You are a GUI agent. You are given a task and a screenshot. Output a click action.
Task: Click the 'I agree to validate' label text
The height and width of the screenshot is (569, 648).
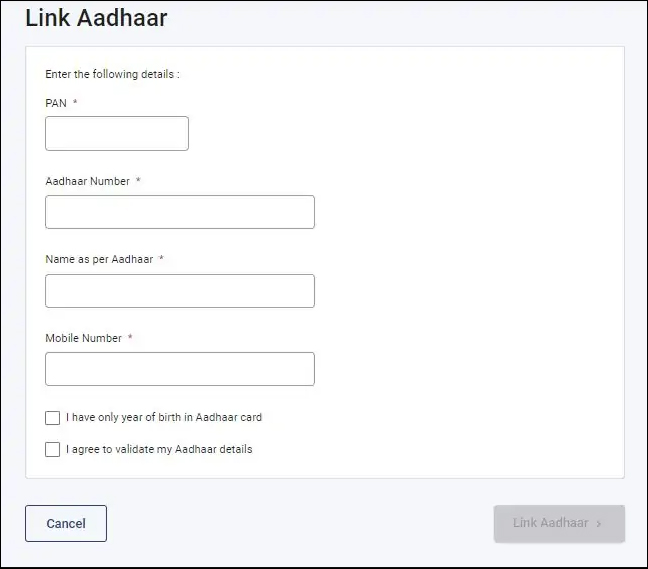coord(159,449)
